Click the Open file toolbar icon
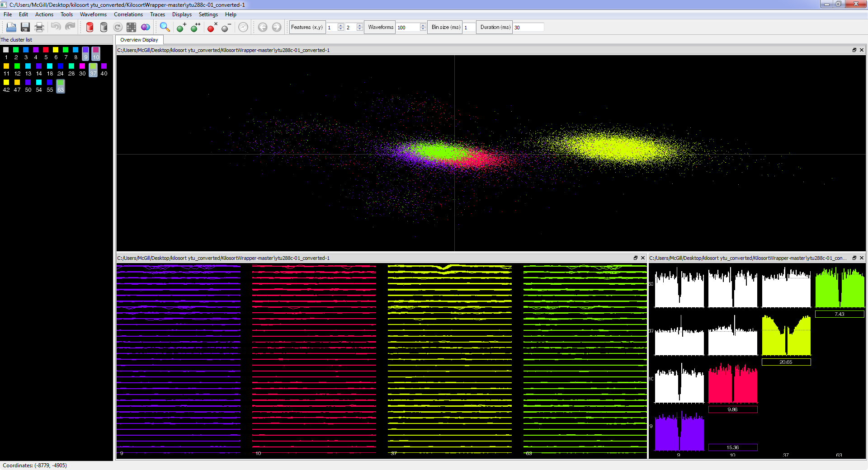This screenshot has height=470, width=868. point(11,28)
